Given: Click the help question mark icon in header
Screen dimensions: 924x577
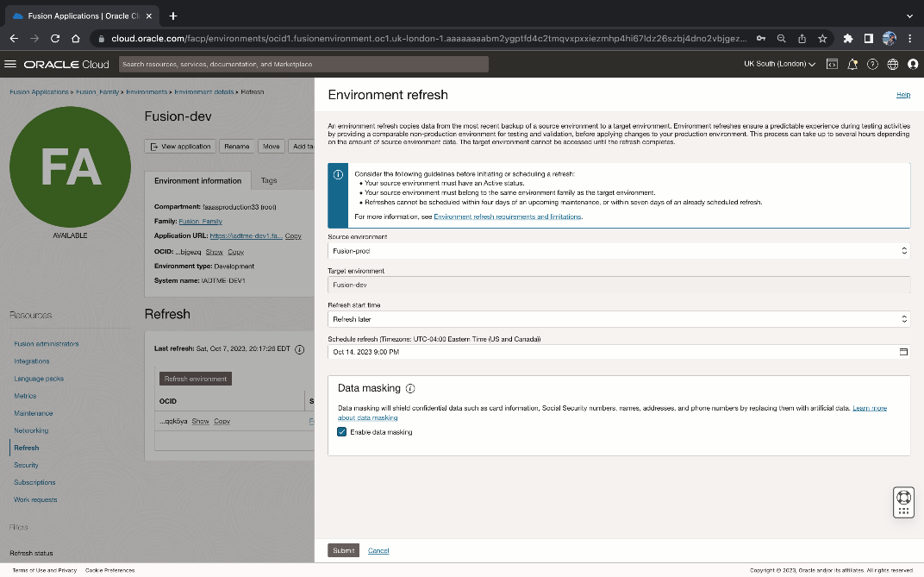Looking at the screenshot, I should click(x=872, y=64).
